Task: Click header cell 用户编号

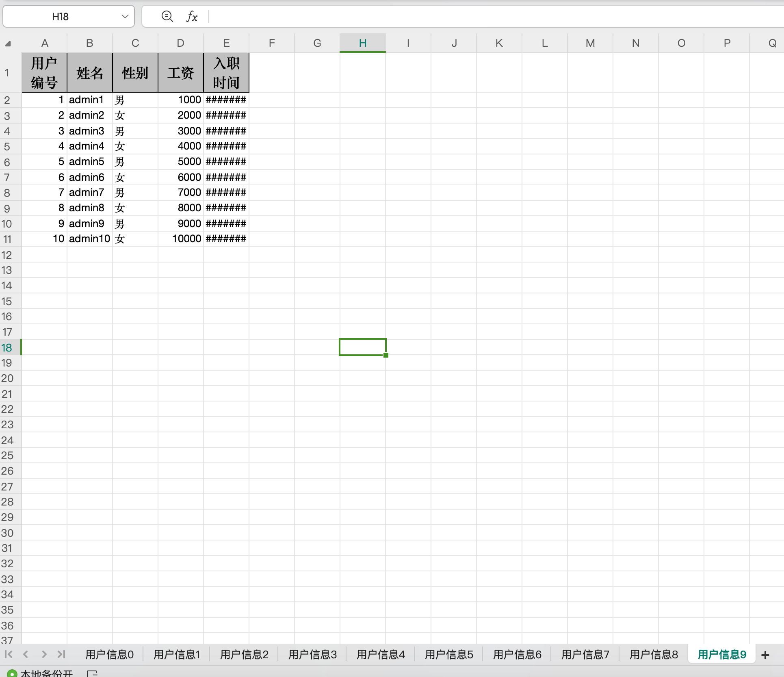Action: [44, 73]
